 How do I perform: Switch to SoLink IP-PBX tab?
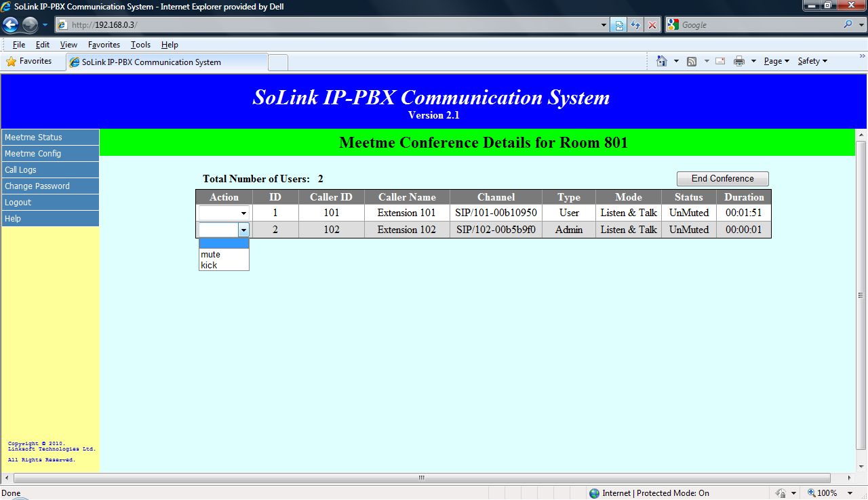click(x=167, y=62)
